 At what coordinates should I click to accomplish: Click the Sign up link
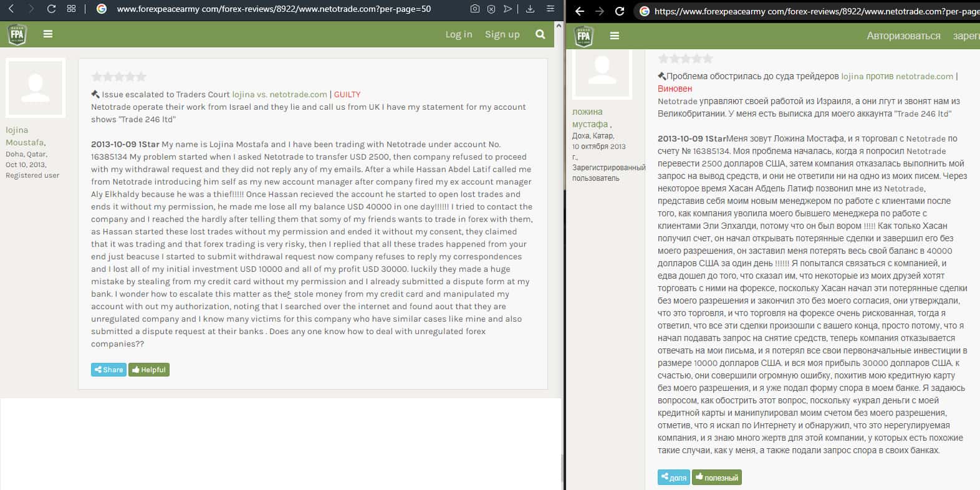click(502, 34)
